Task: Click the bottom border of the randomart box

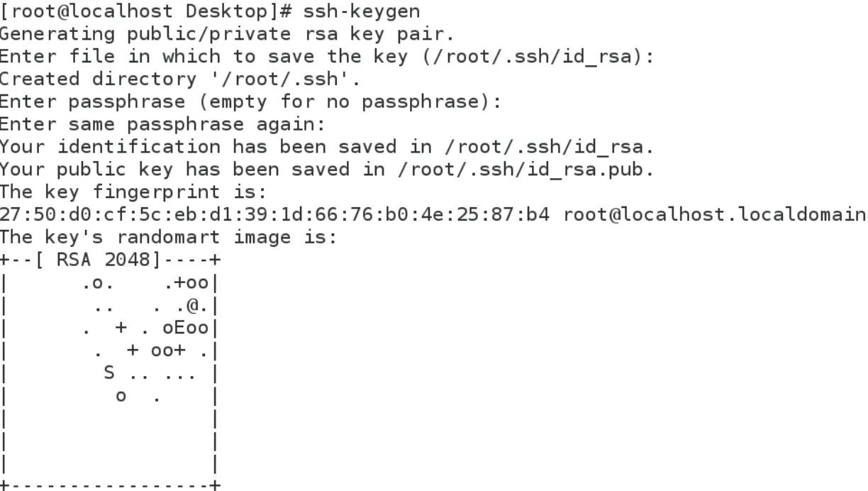Action: pyautogui.click(x=110, y=485)
